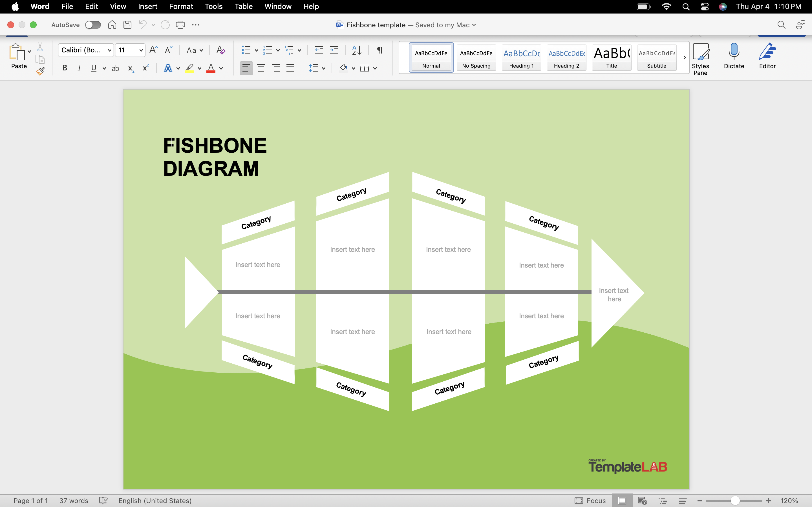Toggle center text alignment

(261, 68)
